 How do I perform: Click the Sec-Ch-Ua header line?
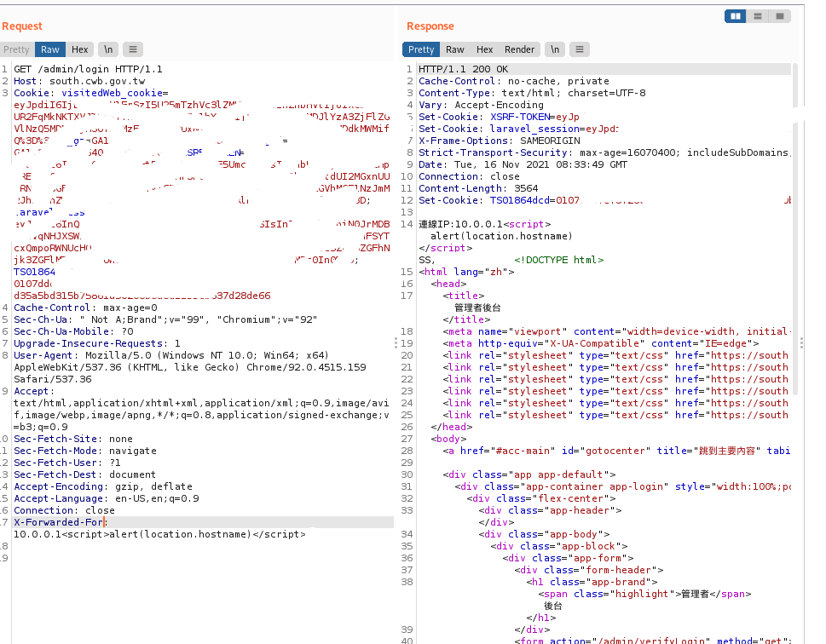[165, 319]
